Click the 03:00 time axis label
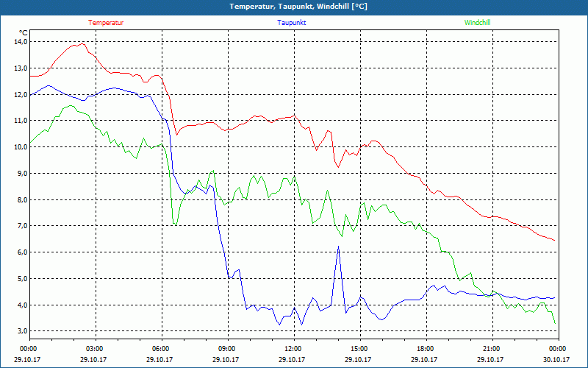The image size is (588, 368). pyautogui.click(x=96, y=349)
